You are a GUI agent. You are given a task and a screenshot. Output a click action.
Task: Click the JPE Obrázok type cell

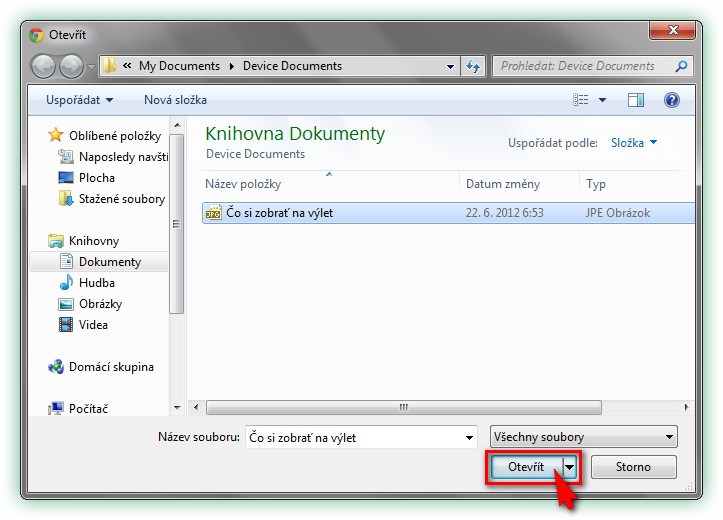(618, 213)
